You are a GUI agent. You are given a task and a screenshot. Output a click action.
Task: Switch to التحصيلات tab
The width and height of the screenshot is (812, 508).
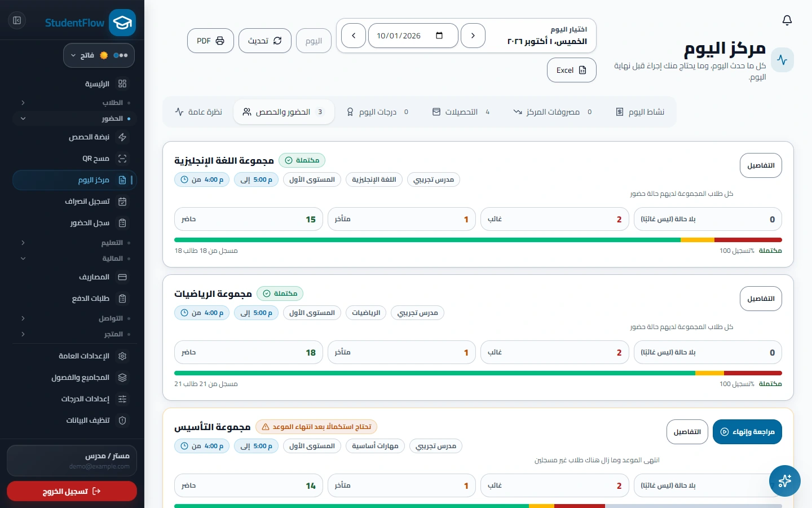(x=461, y=112)
